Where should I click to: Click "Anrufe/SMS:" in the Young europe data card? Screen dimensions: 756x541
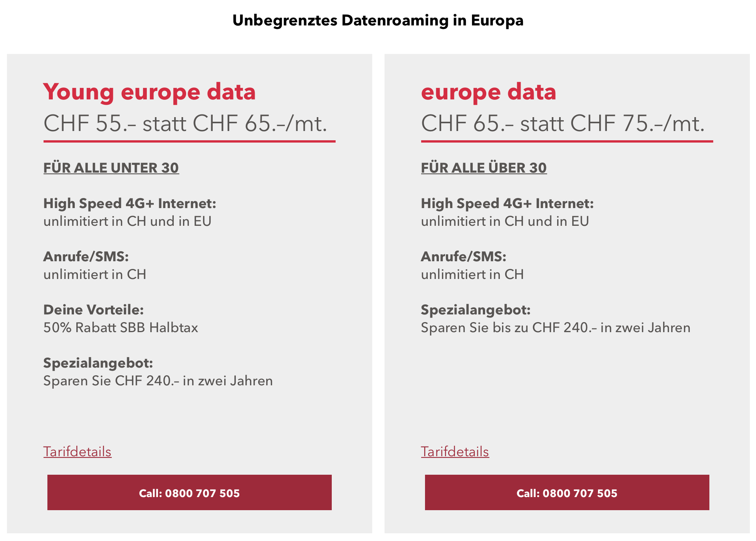pos(86,257)
